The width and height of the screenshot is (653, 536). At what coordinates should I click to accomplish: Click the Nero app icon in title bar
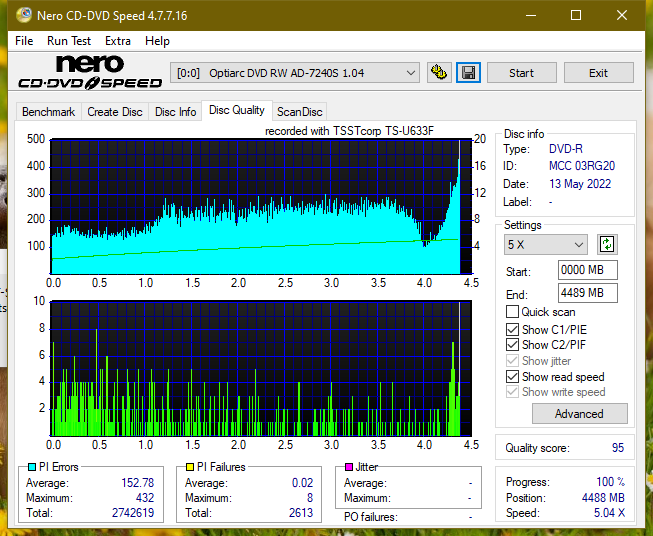(24, 15)
